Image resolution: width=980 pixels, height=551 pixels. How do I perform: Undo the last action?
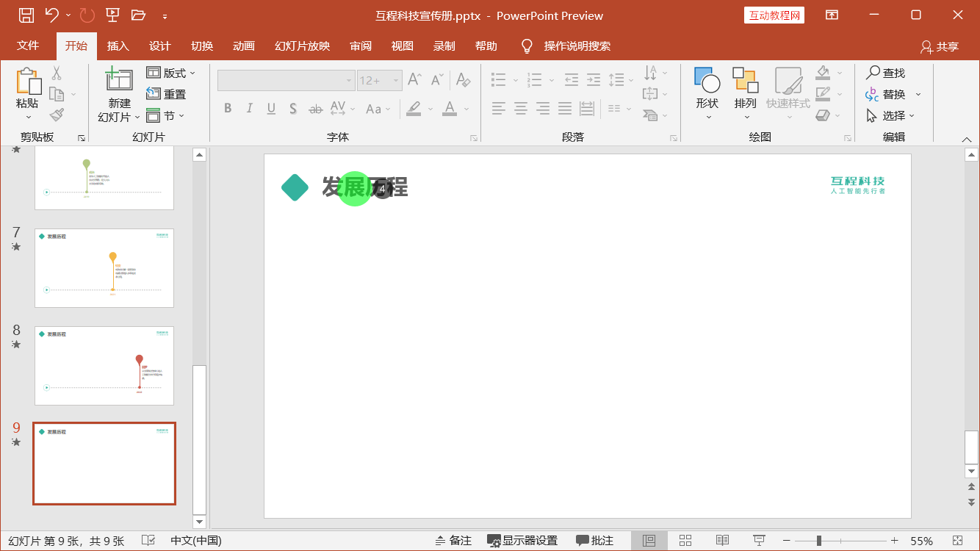[x=51, y=15]
